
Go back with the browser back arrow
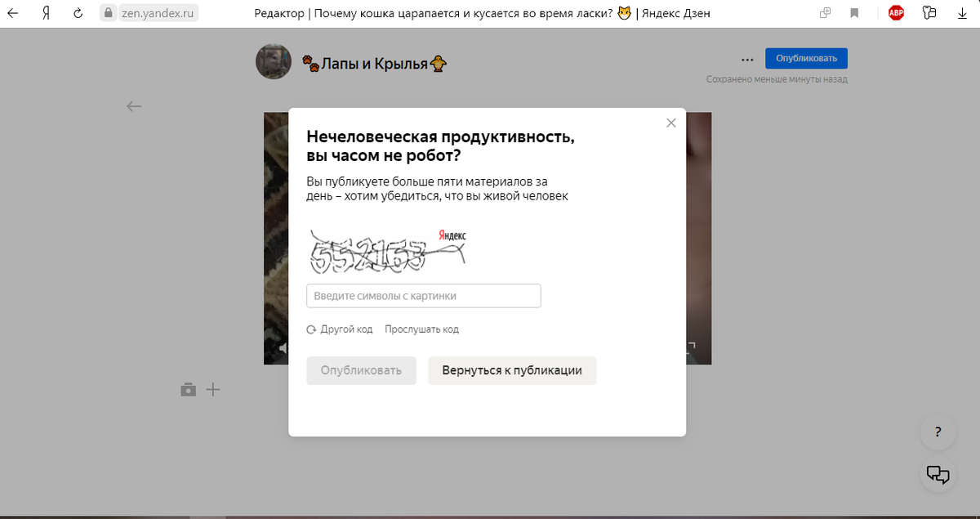tap(13, 13)
